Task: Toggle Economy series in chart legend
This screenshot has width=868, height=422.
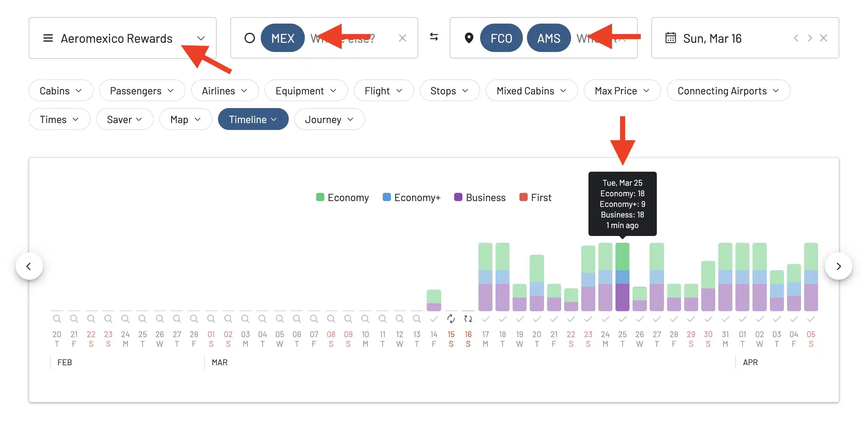Action: tap(342, 198)
